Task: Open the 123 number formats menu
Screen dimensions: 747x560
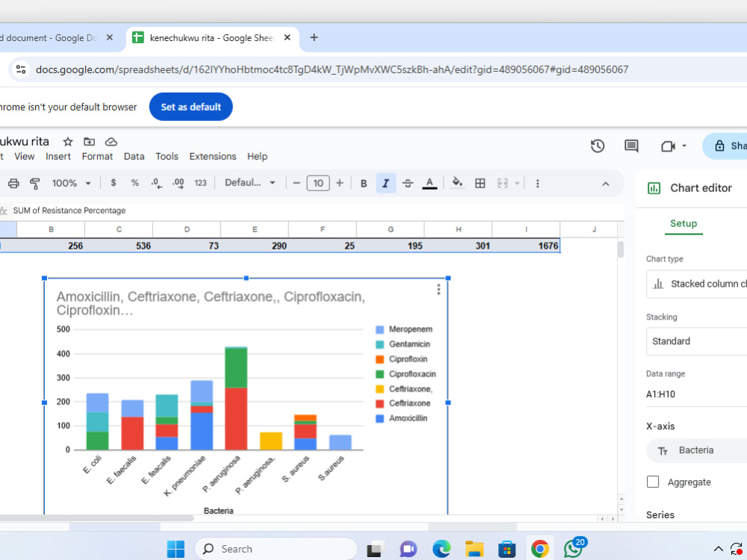Action: (200, 183)
